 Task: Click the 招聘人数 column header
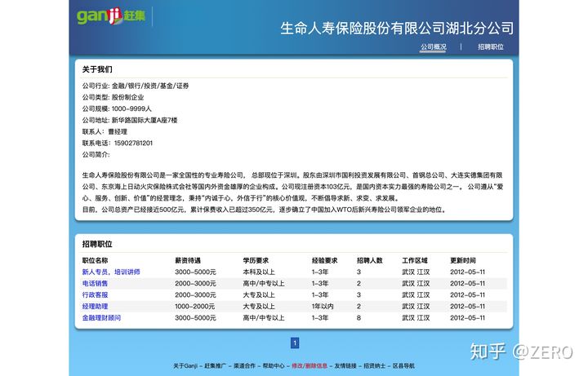coord(369,260)
